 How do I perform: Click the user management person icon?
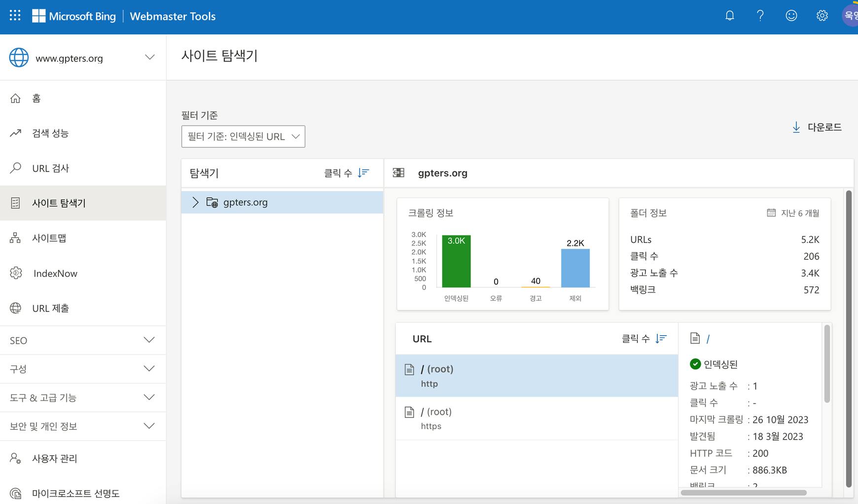coord(15,459)
